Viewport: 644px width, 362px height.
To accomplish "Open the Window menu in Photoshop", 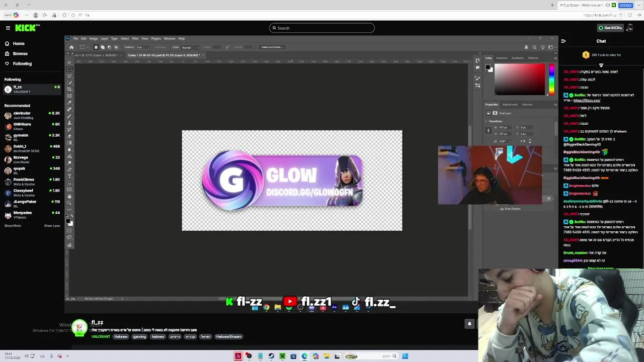I will pyautogui.click(x=169, y=39).
